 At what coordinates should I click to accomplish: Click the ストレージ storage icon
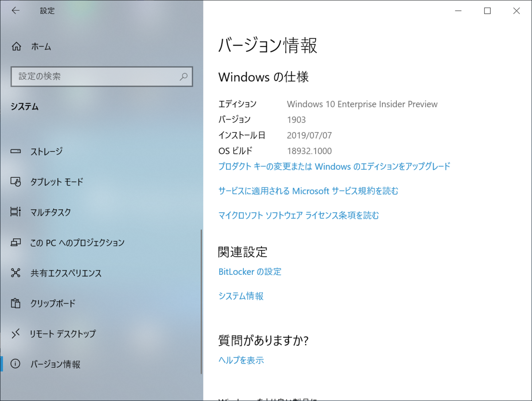pyautogui.click(x=16, y=152)
